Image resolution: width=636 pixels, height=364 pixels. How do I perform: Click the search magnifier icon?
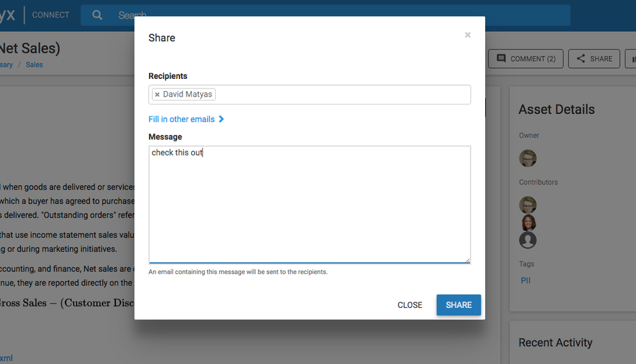[97, 15]
